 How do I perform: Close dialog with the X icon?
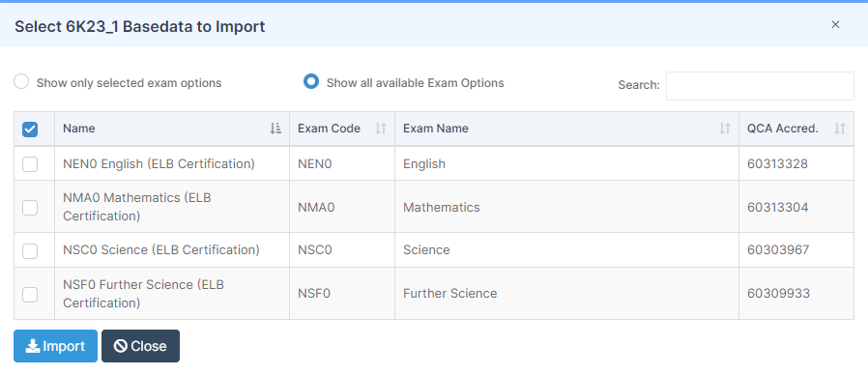pyautogui.click(x=836, y=24)
